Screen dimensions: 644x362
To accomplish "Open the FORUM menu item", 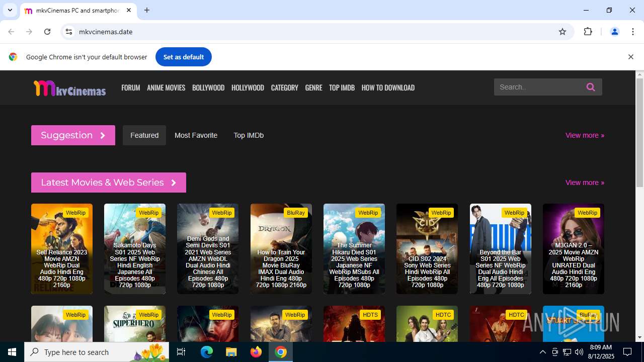I will 131,87.
